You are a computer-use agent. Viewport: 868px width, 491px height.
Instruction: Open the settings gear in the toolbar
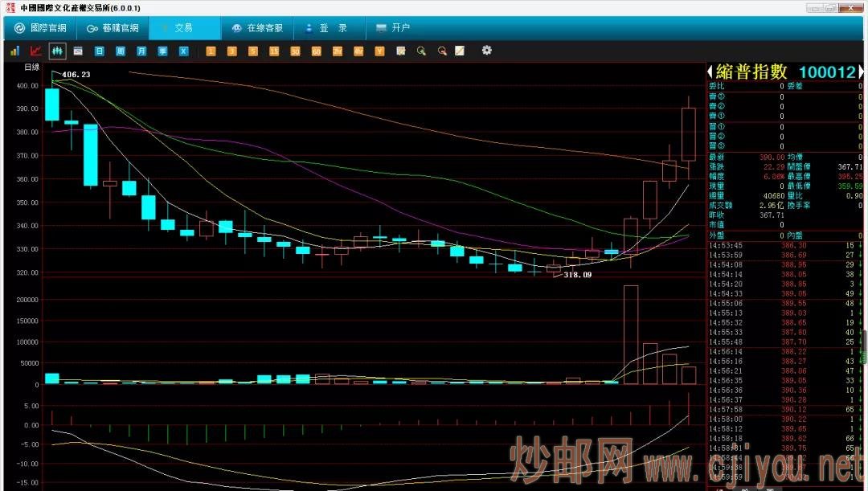[486, 51]
